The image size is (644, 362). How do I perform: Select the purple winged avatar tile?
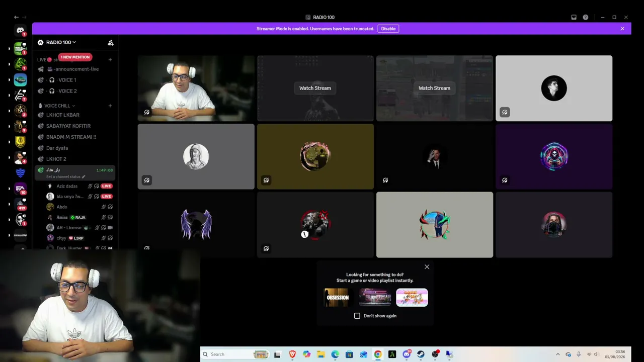coord(196,224)
